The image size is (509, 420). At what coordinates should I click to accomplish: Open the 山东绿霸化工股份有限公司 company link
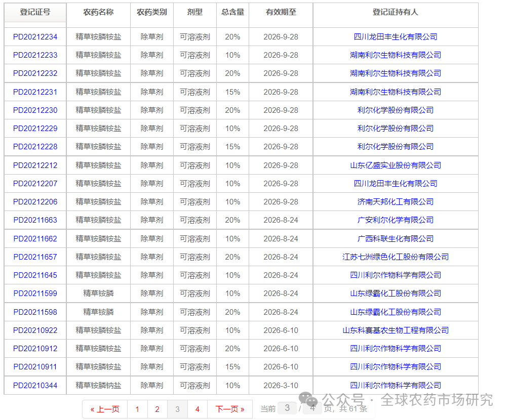(395, 293)
